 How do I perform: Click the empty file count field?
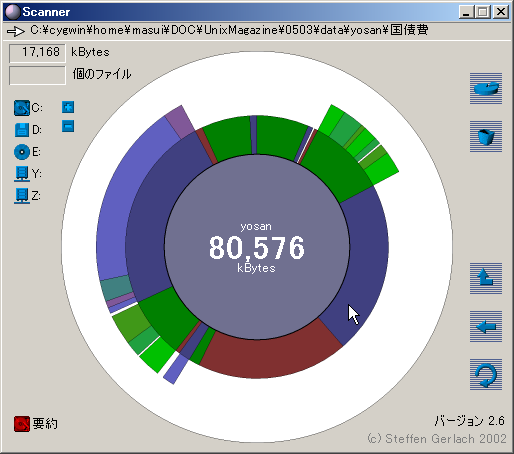point(37,75)
